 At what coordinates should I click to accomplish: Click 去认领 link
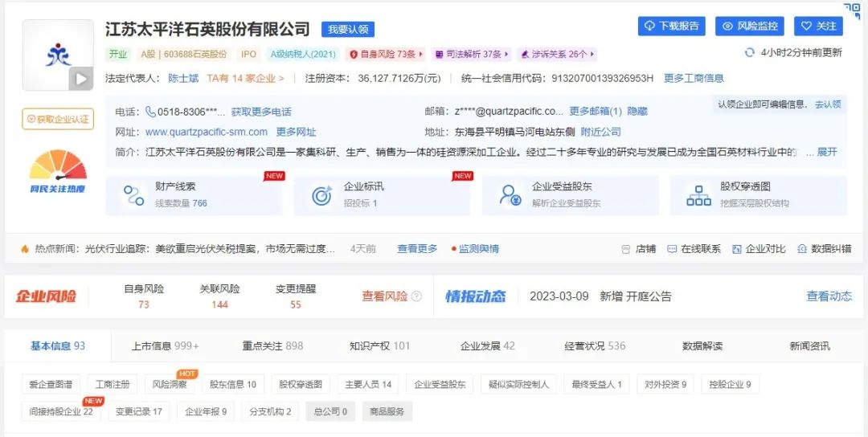(828, 104)
